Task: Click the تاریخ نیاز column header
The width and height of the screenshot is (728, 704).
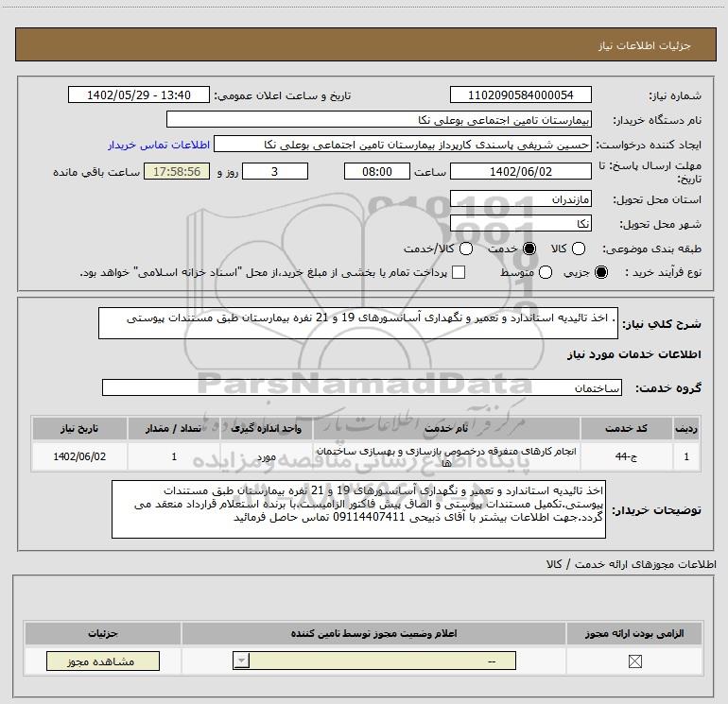Action: click(x=79, y=428)
